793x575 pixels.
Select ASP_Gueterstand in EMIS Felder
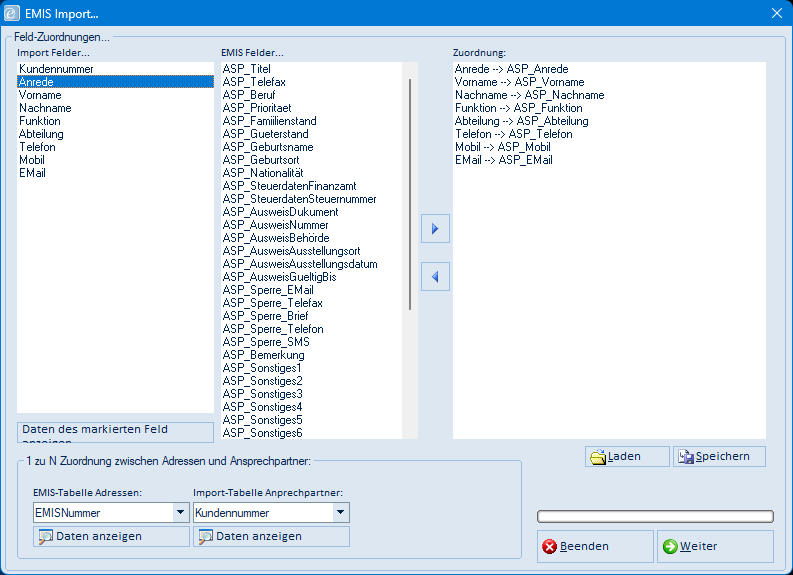[312, 134]
